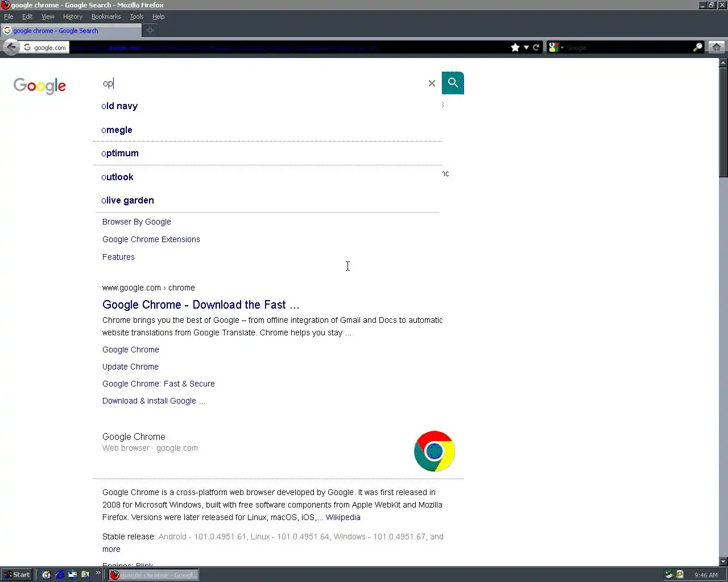728x582 pixels.
Task: Open the Edit menu
Action: 27,16
